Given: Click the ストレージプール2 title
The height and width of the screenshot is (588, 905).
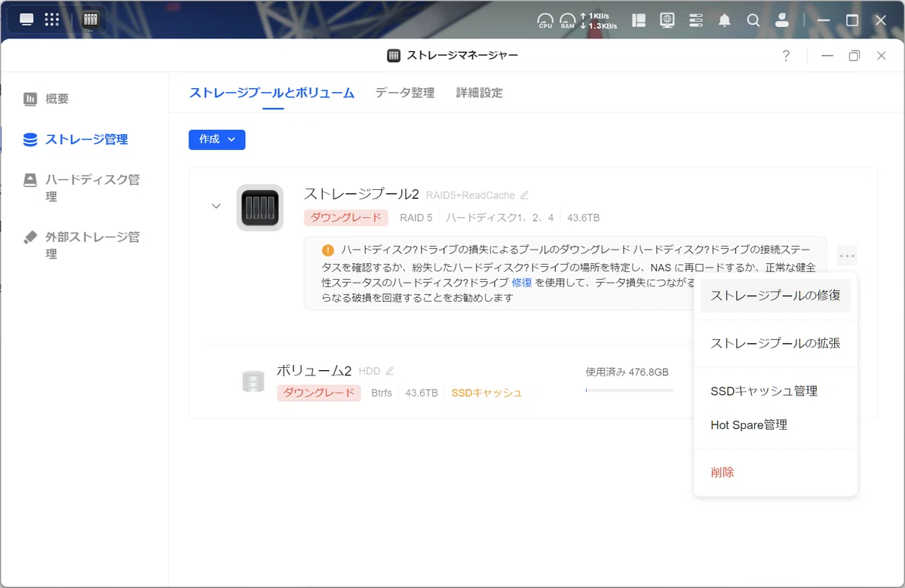Looking at the screenshot, I should [361, 194].
